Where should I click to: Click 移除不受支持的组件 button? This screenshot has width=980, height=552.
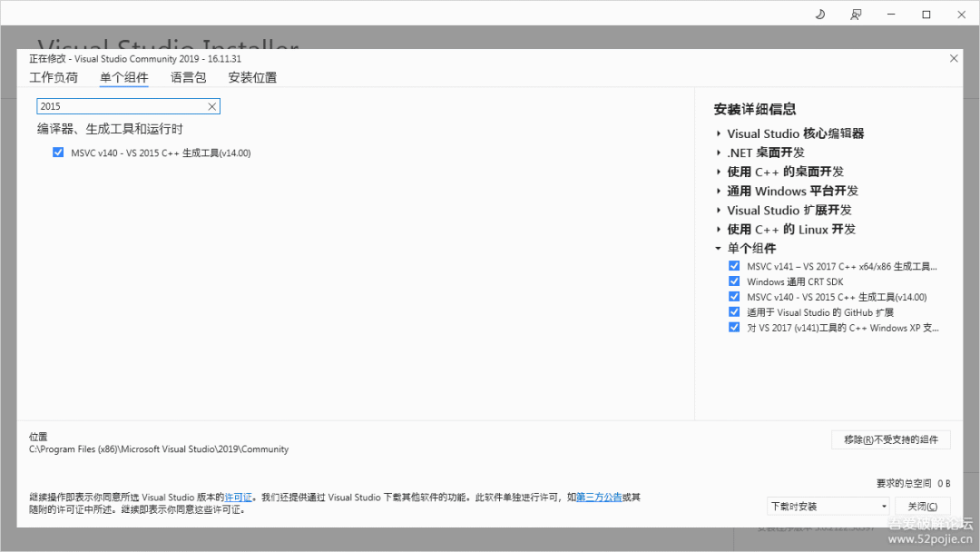click(x=891, y=439)
